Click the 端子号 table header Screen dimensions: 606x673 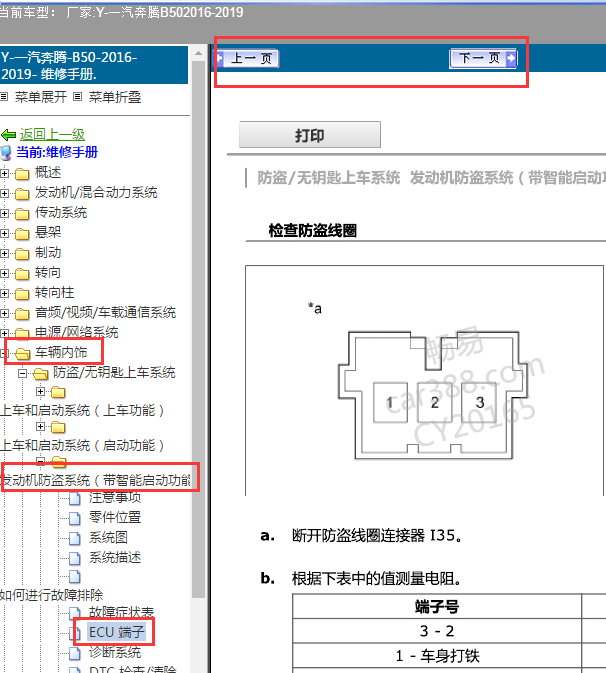tap(436, 606)
